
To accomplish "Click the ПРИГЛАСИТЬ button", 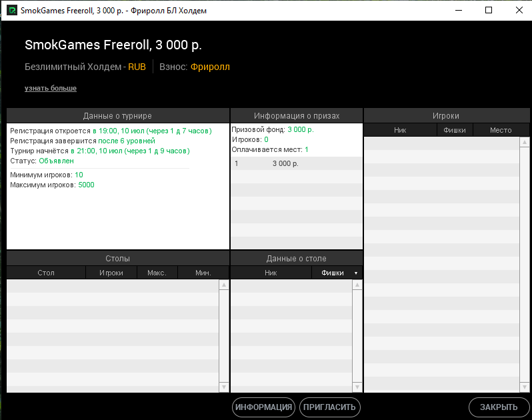I will (x=329, y=407).
